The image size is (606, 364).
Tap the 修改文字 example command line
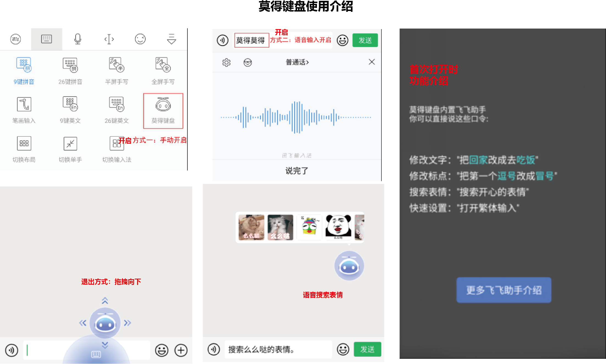[474, 160]
